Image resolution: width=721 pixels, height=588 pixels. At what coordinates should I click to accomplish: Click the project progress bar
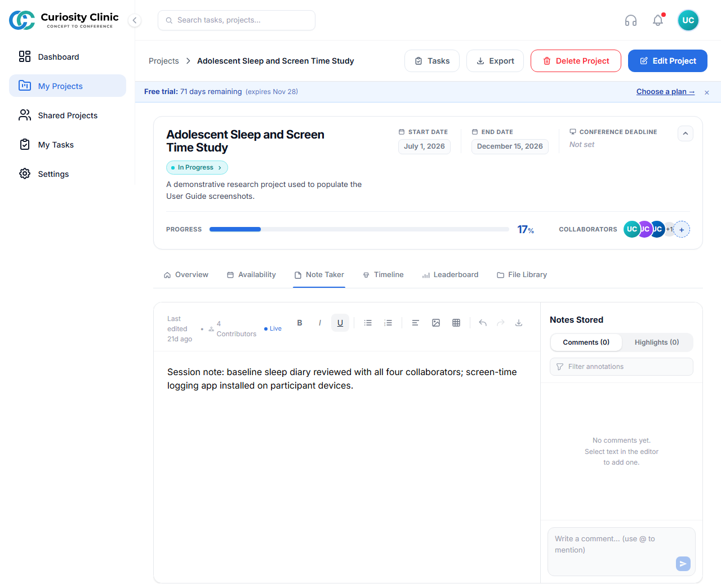click(x=359, y=229)
